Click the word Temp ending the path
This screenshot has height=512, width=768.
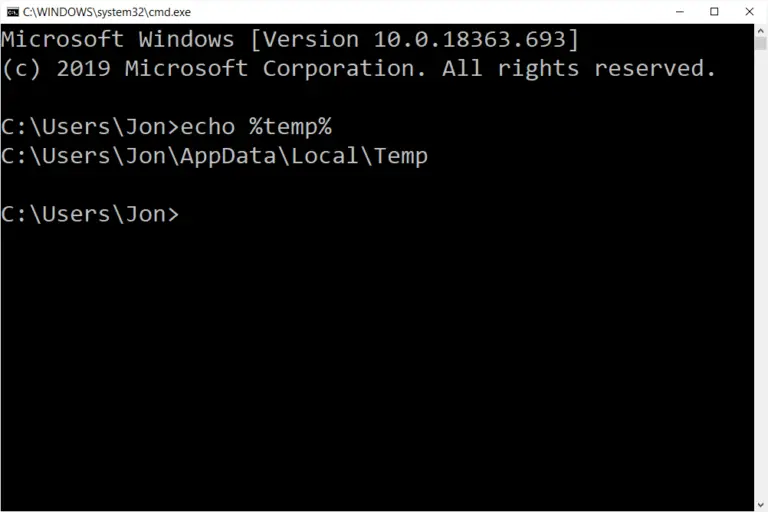[401, 157]
